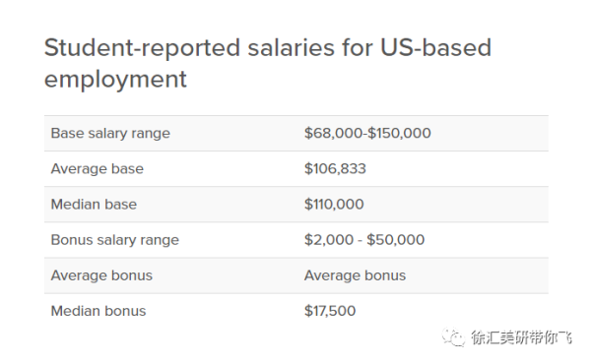This screenshot has height=364, width=591.
Task: Click the word salaries in the heading
Action: 292,48
